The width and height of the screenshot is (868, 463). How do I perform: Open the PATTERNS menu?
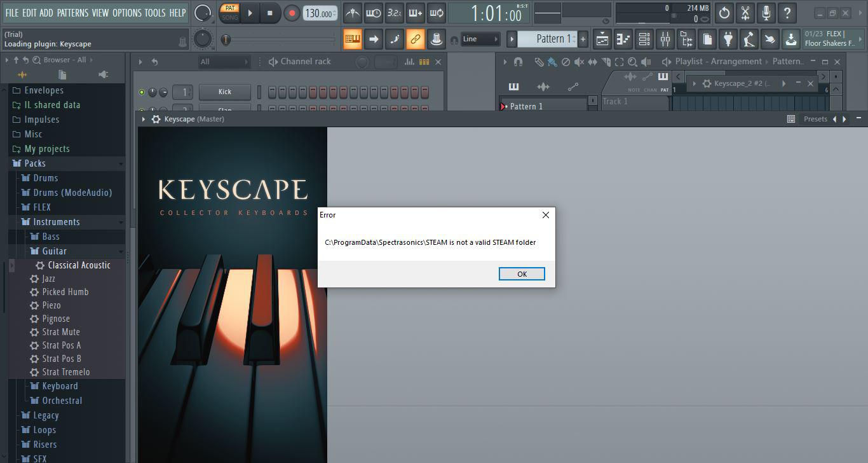[x=72, y=13]
